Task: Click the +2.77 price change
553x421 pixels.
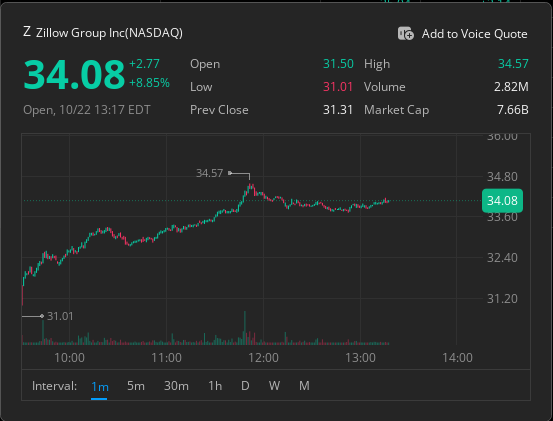Action: coord(144,64)
